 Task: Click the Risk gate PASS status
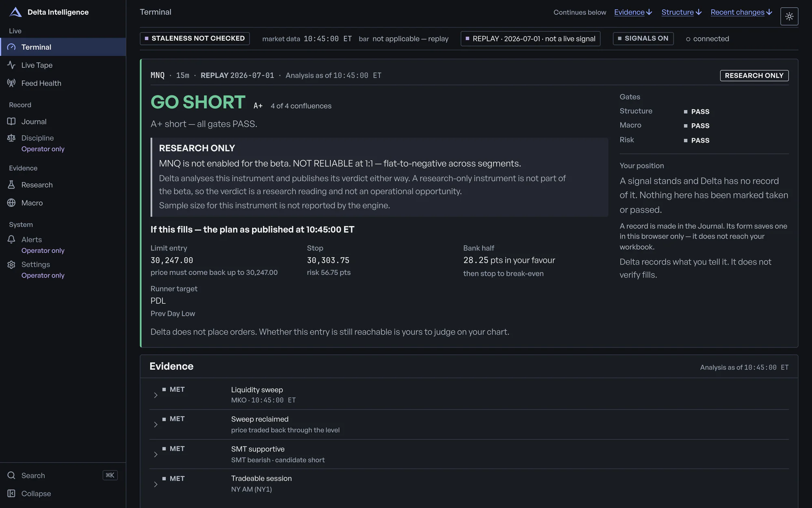pyautogui.click(x=697, y=140)
